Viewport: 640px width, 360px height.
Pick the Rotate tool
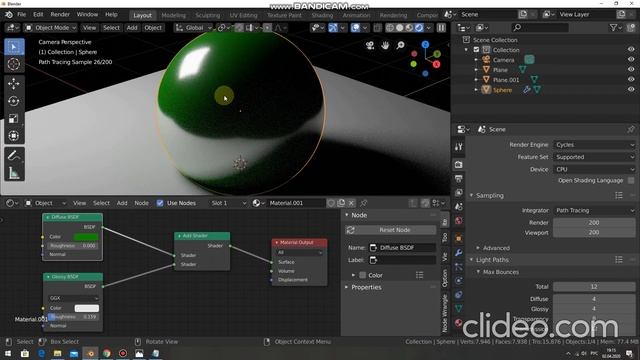tap(14, 101)
